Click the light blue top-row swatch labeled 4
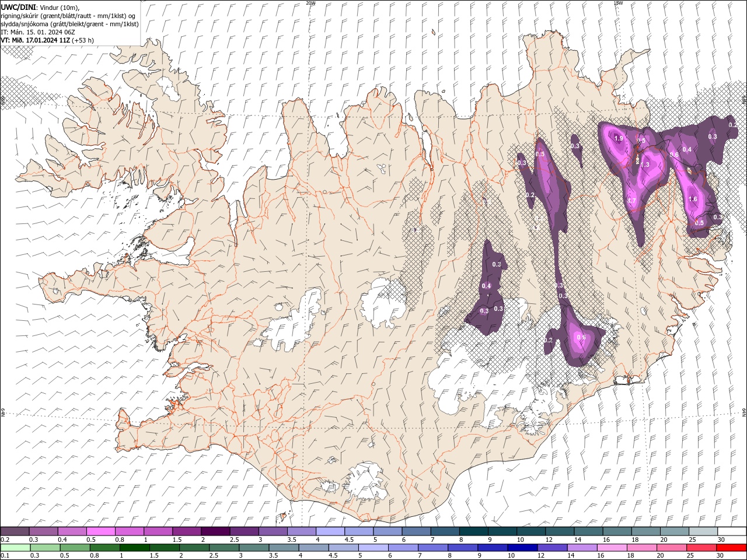Screen dimensions: 747x560 coord(330,531)
